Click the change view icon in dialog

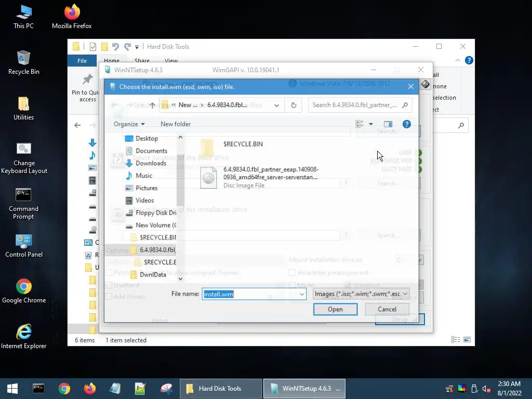point(360,124)
